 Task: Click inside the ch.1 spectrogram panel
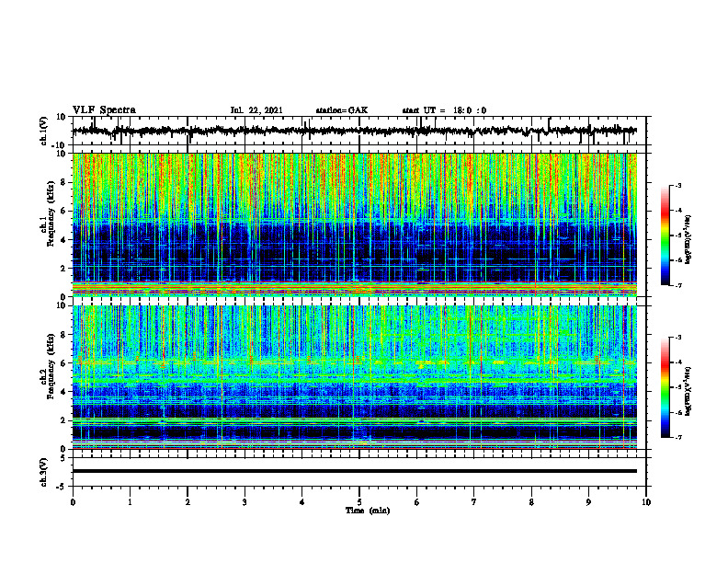pos(355,224)
